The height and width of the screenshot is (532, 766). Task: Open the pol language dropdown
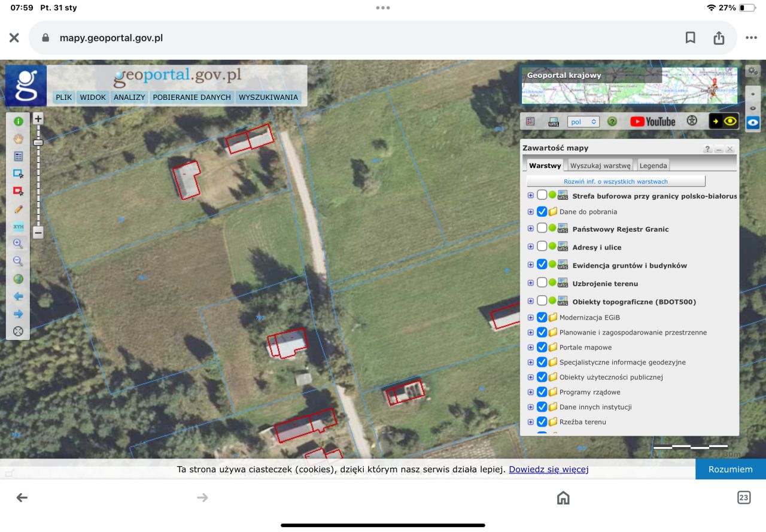[x=583, y=121]
